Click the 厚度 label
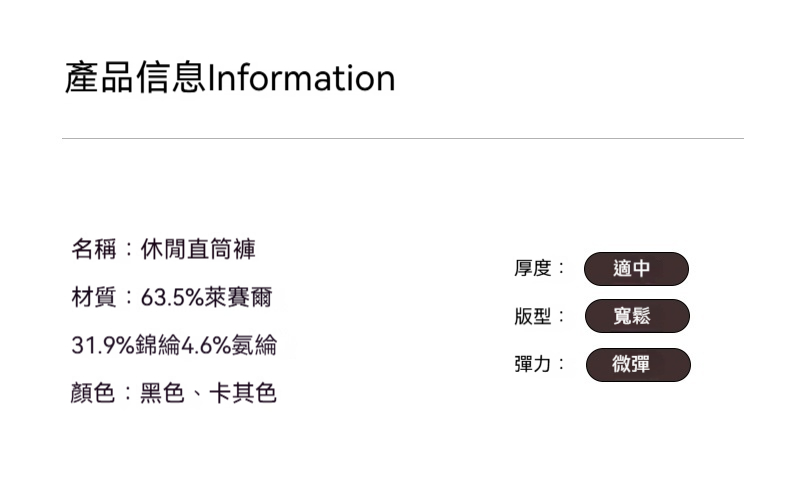The height and width of the screenshot is (487, 790). click(x=533, y=268)
